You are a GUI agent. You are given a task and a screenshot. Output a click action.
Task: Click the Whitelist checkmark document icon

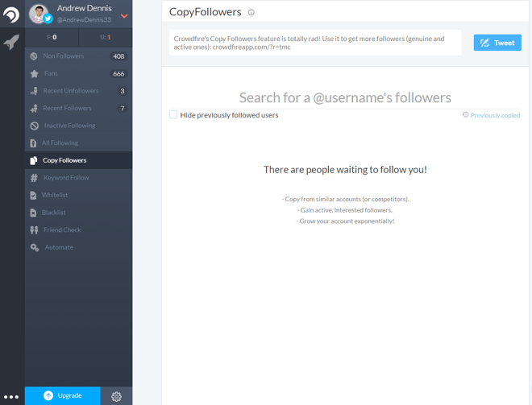pos(33,195)
